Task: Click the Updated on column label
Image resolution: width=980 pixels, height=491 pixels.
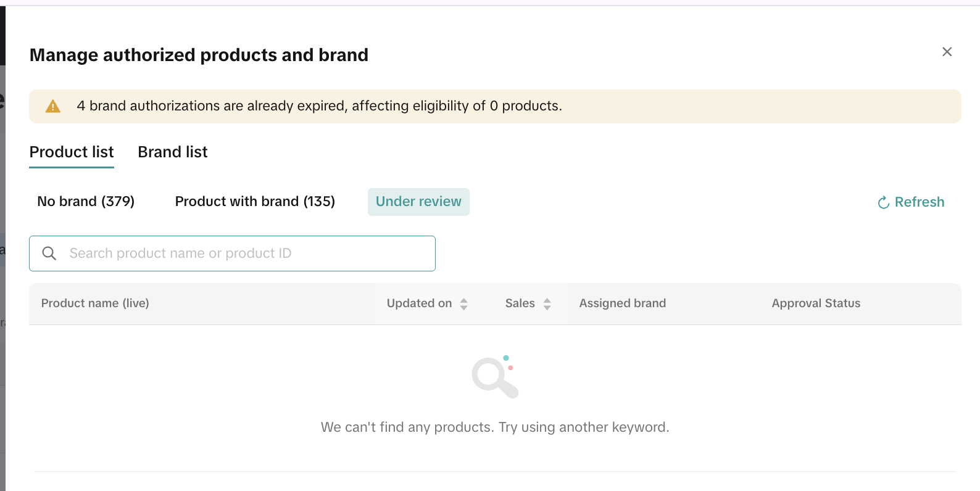Action: point(419,303)
